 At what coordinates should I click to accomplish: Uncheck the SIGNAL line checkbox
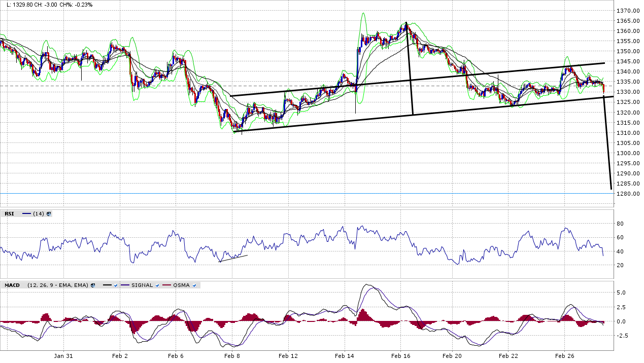(157, 285)
